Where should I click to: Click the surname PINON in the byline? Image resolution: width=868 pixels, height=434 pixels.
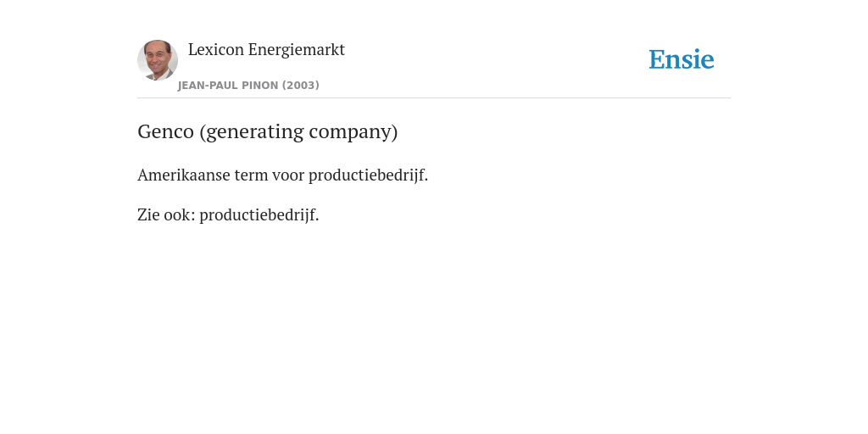pyautogui.click(x=260, y=86)
